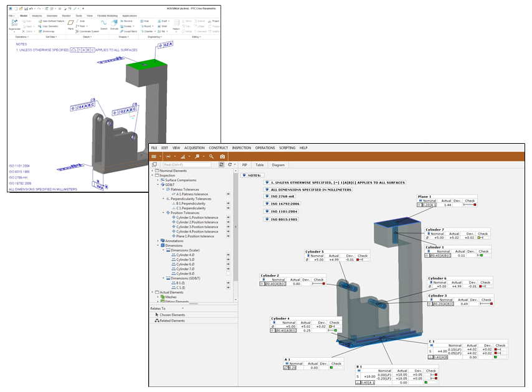Select the Plane 1.Position tolerance tree row
This screenshot has width=532, height=392.
pyautogui.click(x=195, y=236)
